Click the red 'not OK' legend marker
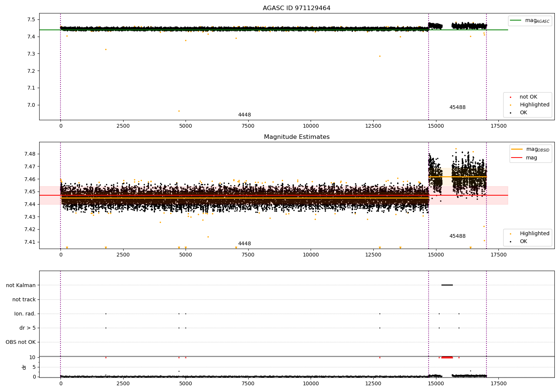Viewport: 560px width, 392px height. pos(510,97)
